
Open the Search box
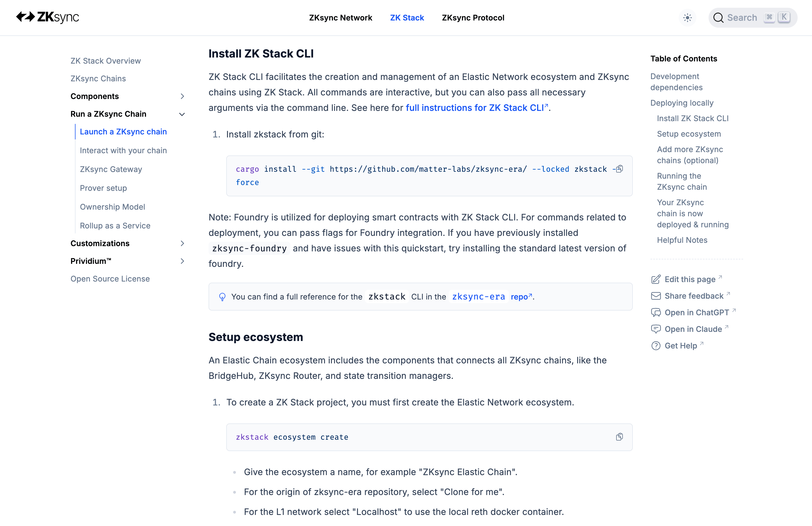(x=753, y=18)
